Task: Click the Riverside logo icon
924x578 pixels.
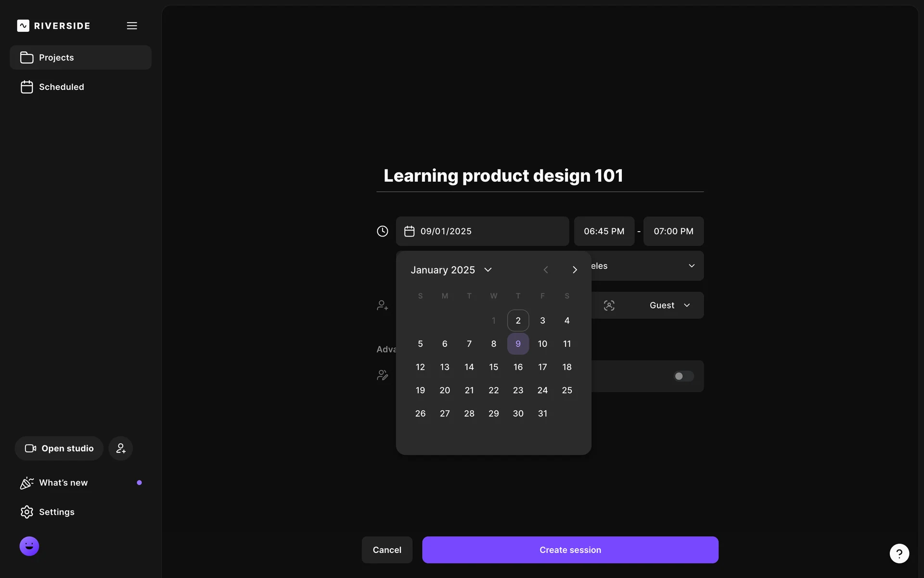Action: 23,26
